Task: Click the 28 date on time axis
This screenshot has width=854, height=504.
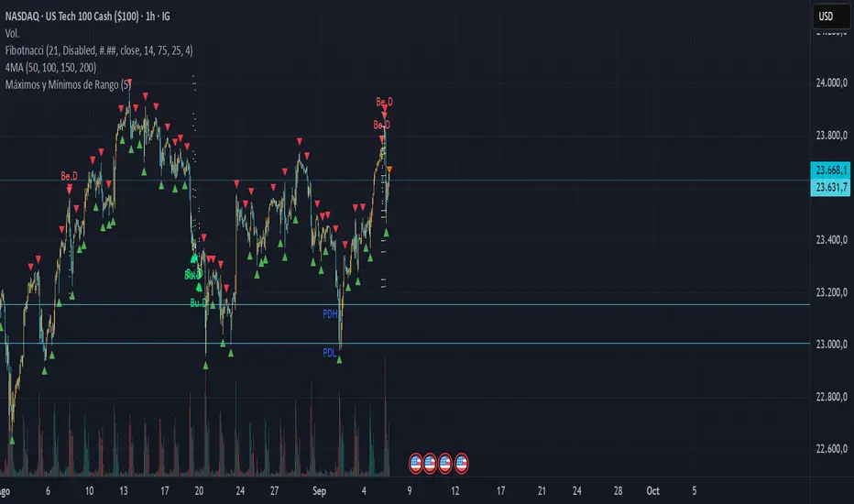Action: pyautogui.click(x=618, y=491)
